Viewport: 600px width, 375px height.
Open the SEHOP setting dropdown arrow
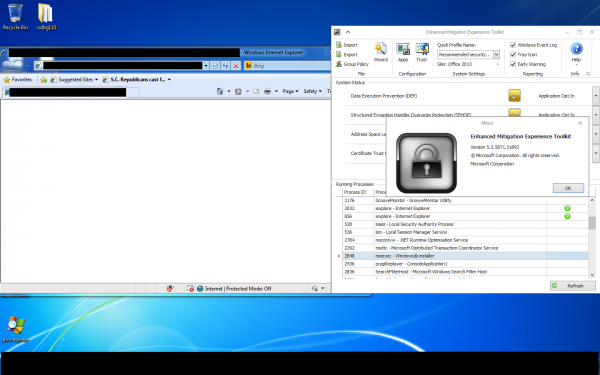click(596, 115)
